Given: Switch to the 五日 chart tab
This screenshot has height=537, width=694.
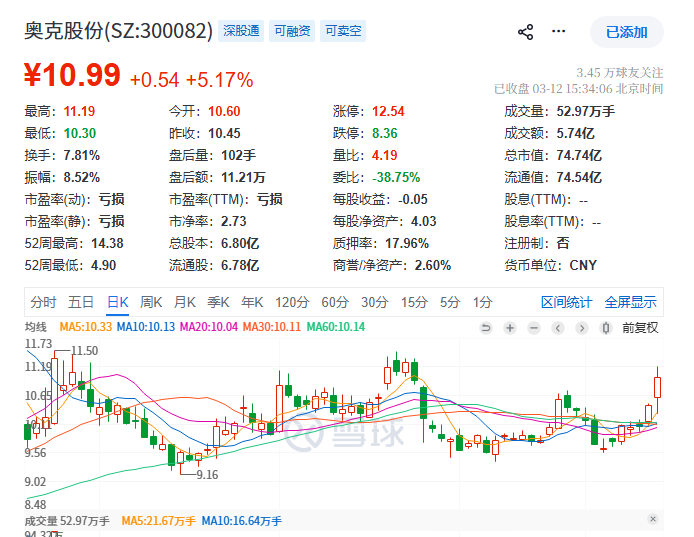Looking at the screenshot, I should click(x=81, y=302).
